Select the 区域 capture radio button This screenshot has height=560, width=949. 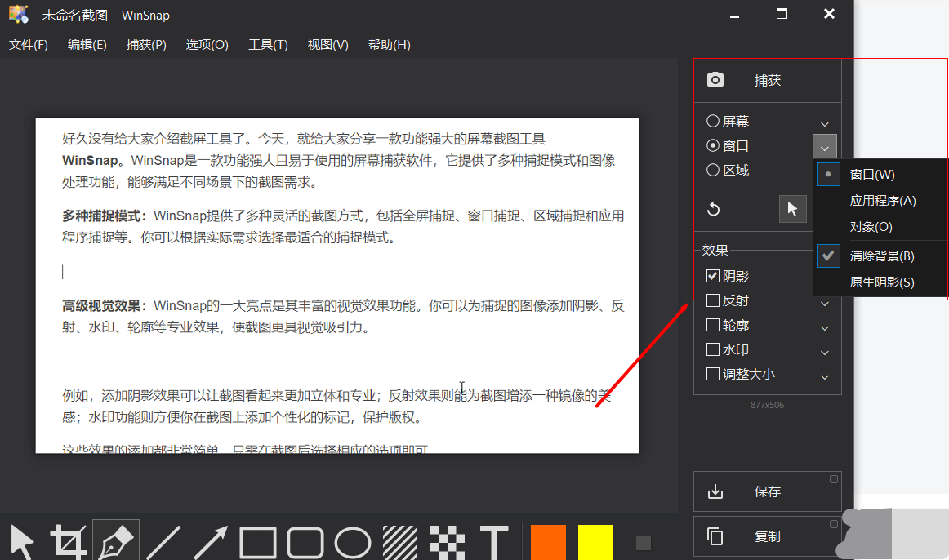pos(713,171)
